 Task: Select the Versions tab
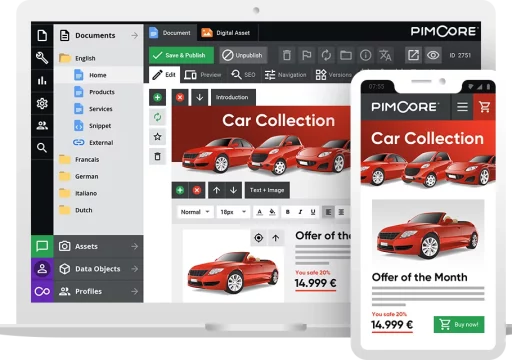click(x=333, y=75)
